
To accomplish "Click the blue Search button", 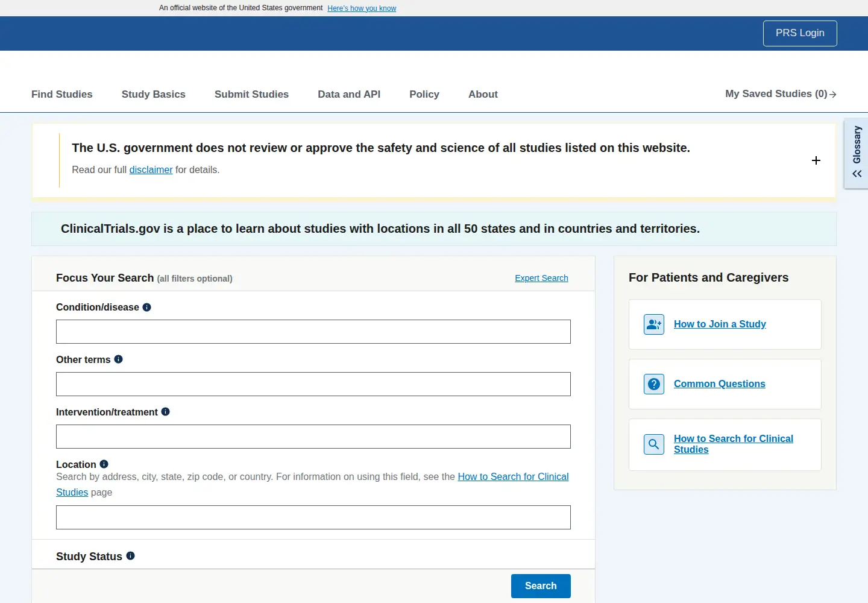I will (x=541, y=586).
